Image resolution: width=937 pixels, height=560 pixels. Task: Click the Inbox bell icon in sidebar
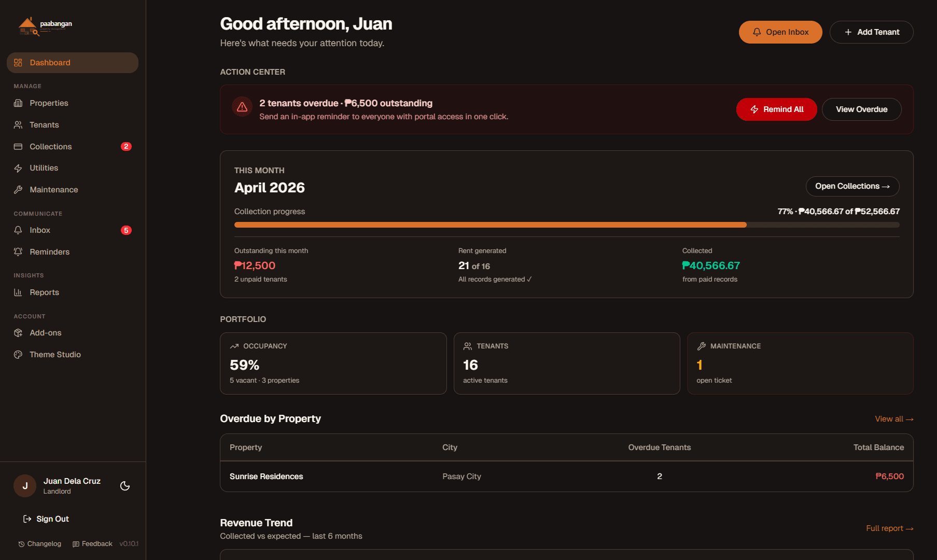(18, 230)
